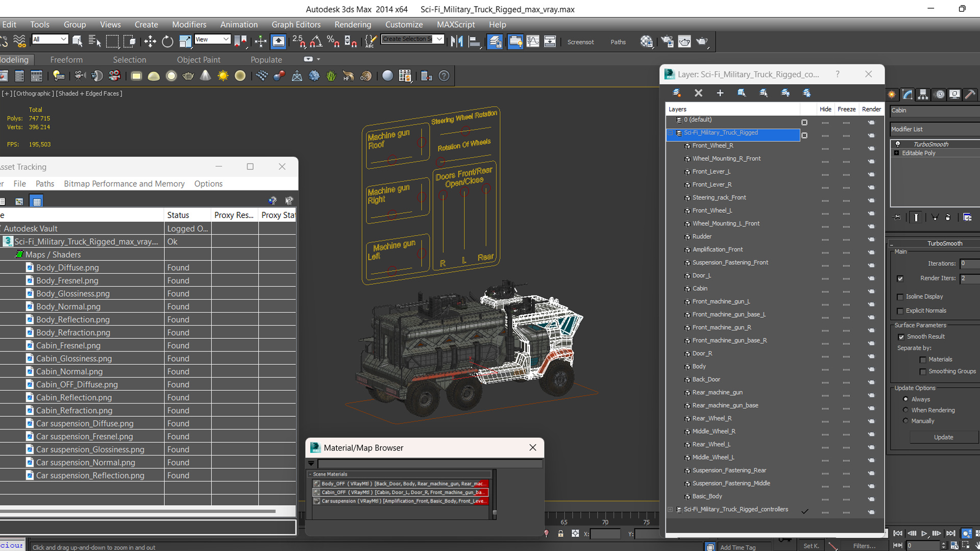Click Freeze/Unfreeze All Layers icon
The image size is (980, 551).
(x=807, y=93)
